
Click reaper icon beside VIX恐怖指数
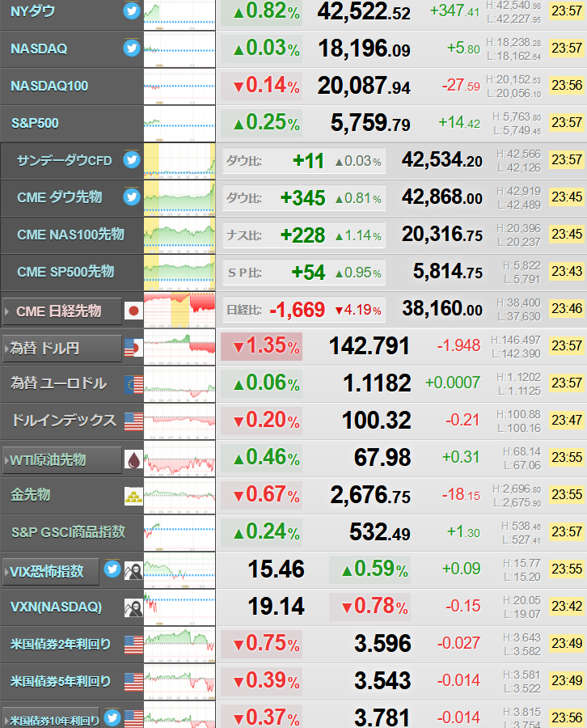133,570
